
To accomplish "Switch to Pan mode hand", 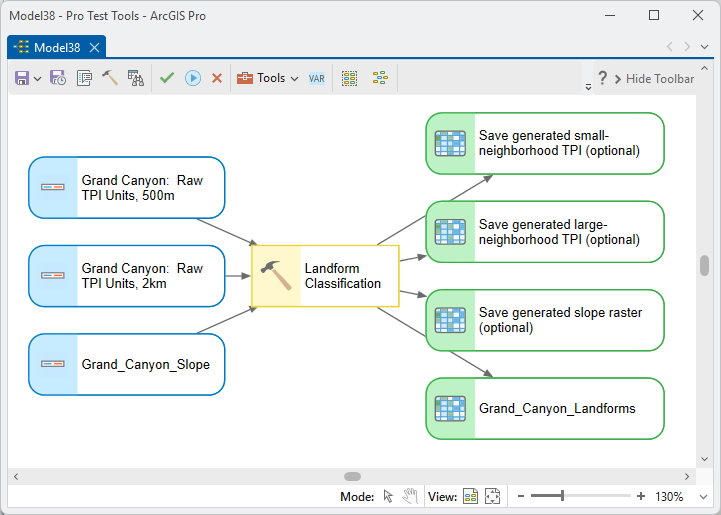I will [410, 496].
